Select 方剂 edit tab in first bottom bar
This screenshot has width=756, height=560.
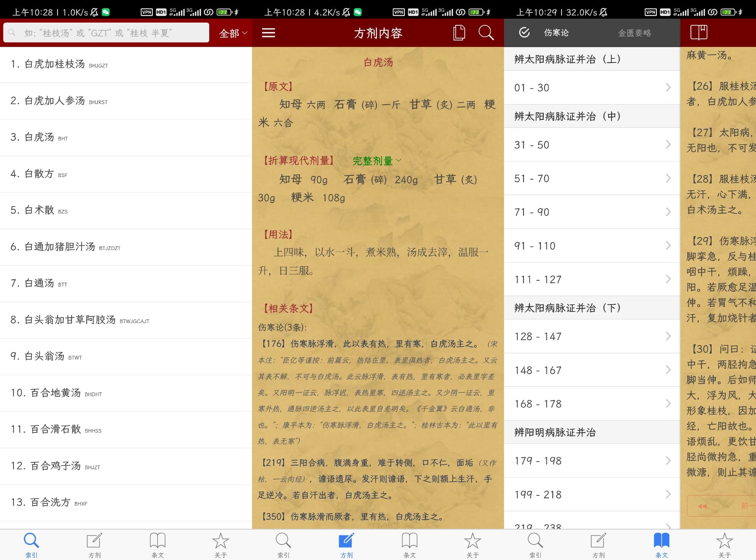94,545
